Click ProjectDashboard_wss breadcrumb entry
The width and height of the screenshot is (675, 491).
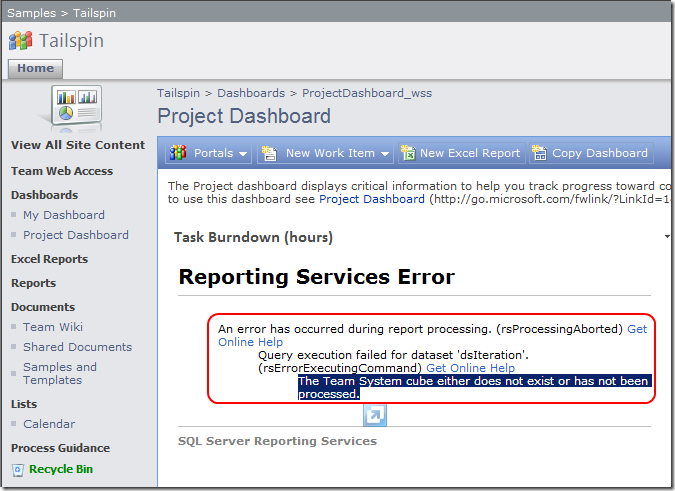tap(367, 93)
